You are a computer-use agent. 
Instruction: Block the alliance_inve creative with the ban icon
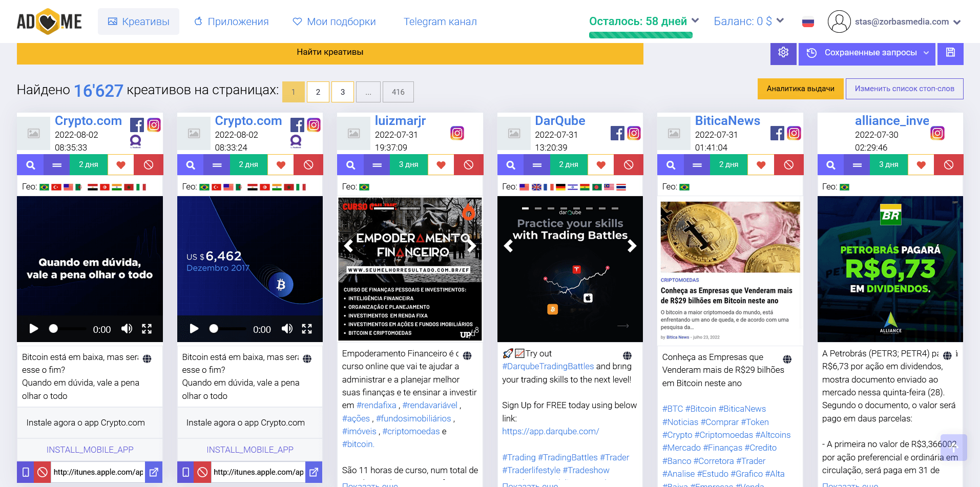(949, 165)
